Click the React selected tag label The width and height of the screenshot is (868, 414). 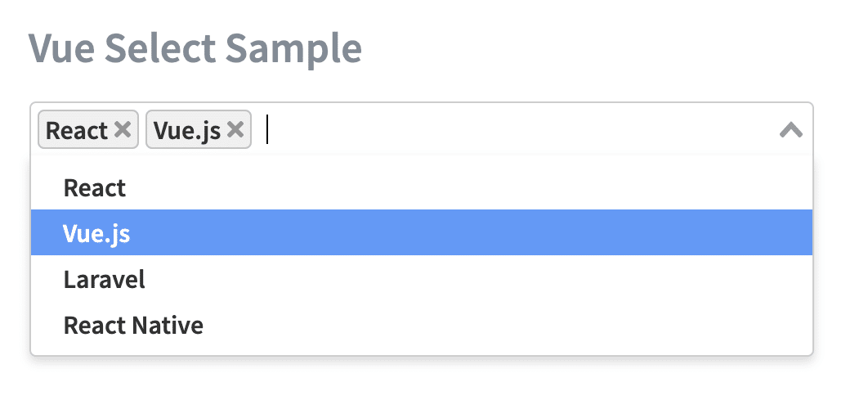click(77, 130)
